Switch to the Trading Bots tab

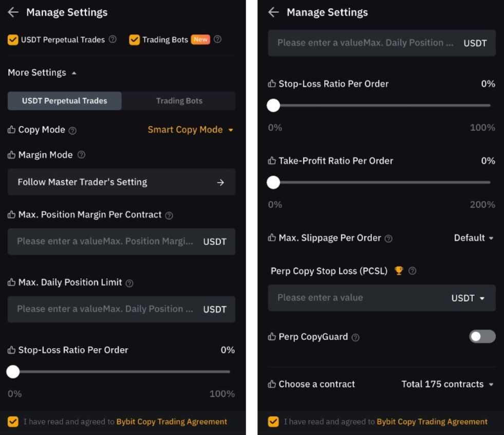(x=179, y=101)
